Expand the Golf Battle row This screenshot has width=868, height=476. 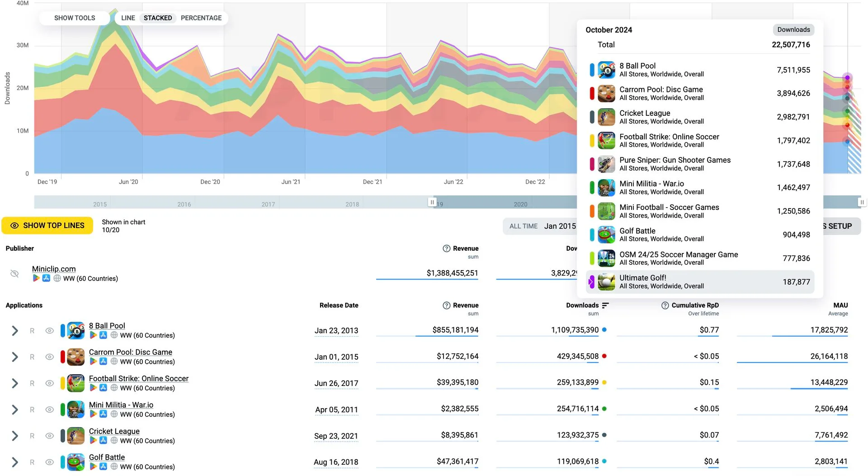click(15, 462)
